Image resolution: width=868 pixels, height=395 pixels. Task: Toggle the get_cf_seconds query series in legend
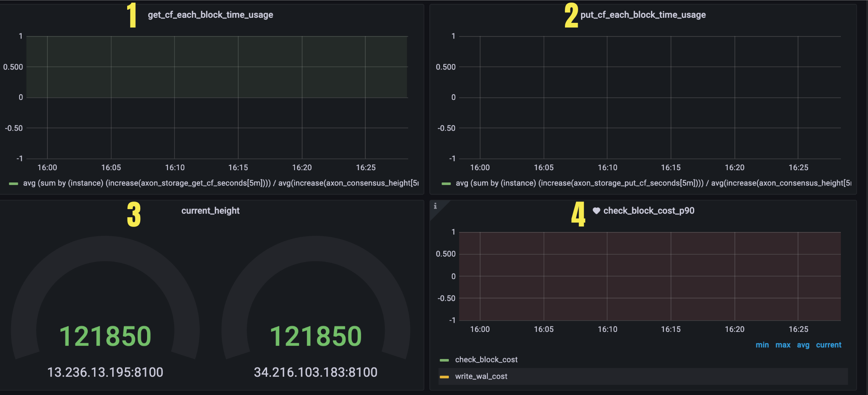220,183
